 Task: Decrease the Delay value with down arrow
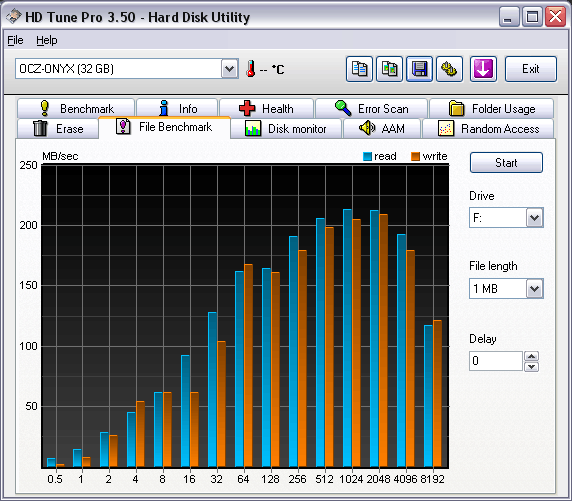tap(532, 366)
